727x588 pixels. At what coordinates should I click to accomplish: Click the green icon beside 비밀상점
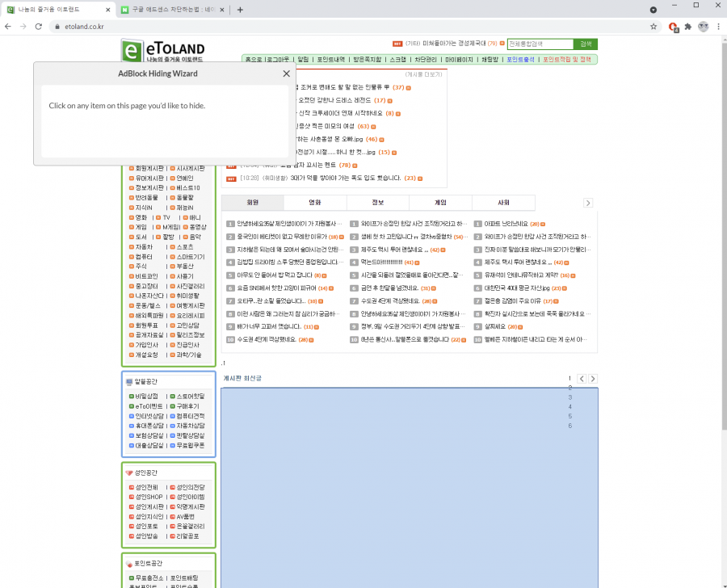tap(131, 397)
